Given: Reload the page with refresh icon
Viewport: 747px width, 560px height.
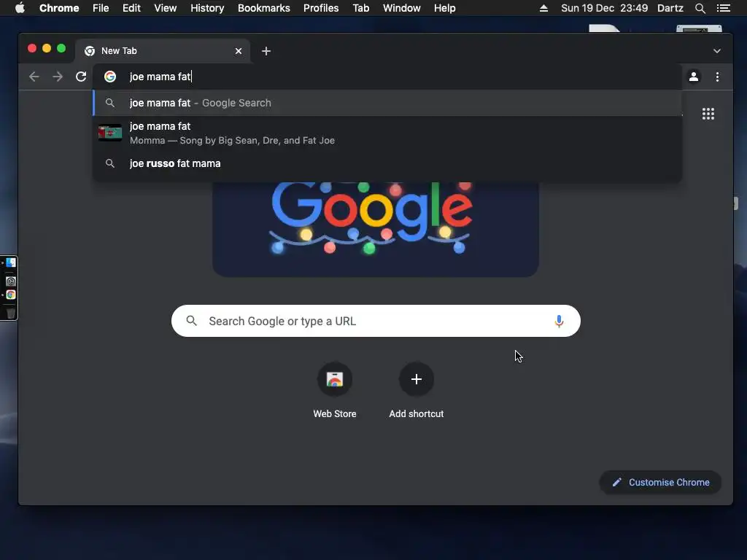Looking at the screenshot, I should [81, 77].
